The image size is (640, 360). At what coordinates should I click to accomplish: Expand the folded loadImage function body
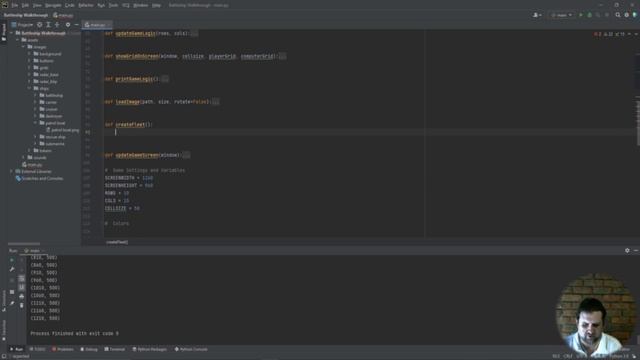[x=216, y=102]
